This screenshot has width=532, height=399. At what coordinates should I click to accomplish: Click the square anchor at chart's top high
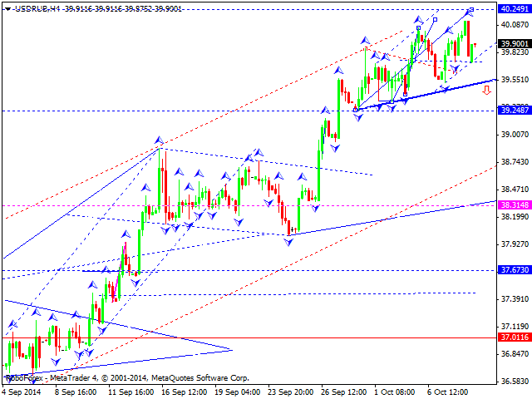pos(471,10)
